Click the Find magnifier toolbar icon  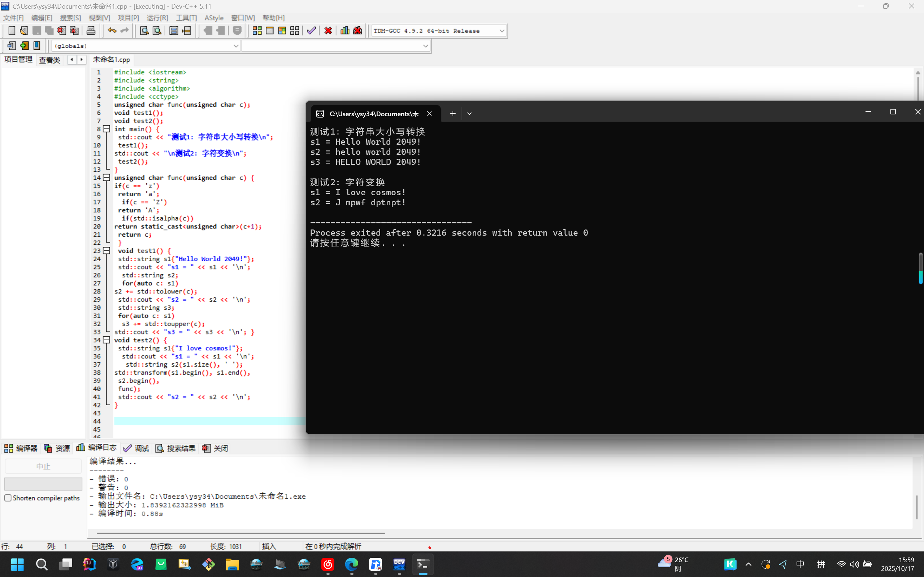tap(144, 31)
